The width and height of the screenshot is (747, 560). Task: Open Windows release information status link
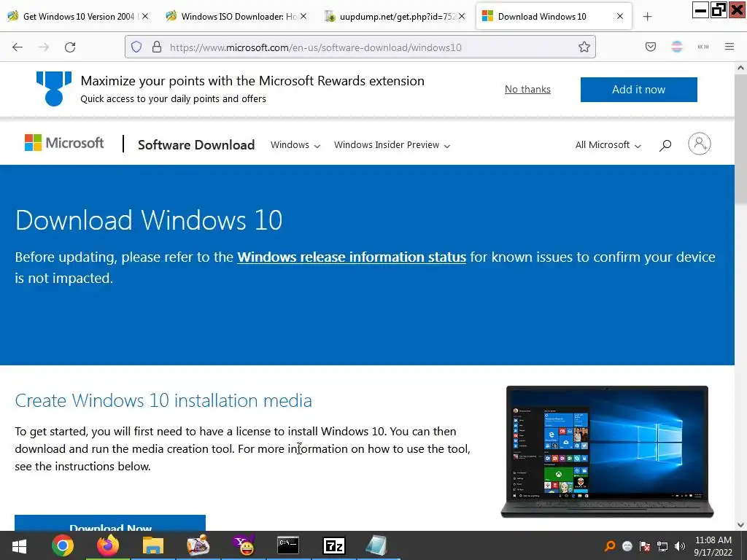(x=352, y=257)
